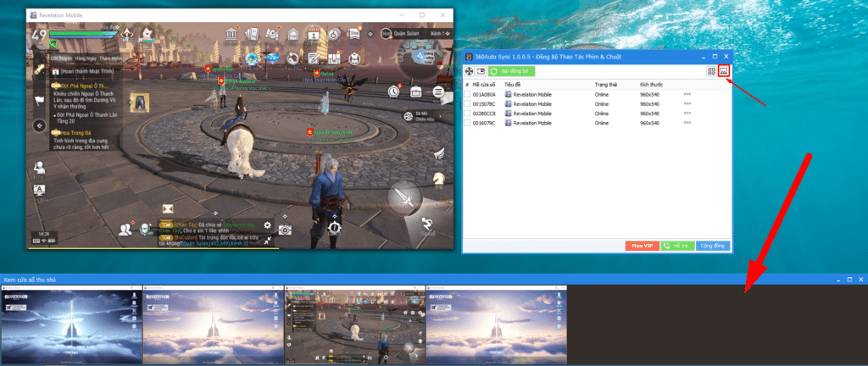868x366 pixels.
Task: Sort by the Trạng thái column header
Action: pos(606,85)
